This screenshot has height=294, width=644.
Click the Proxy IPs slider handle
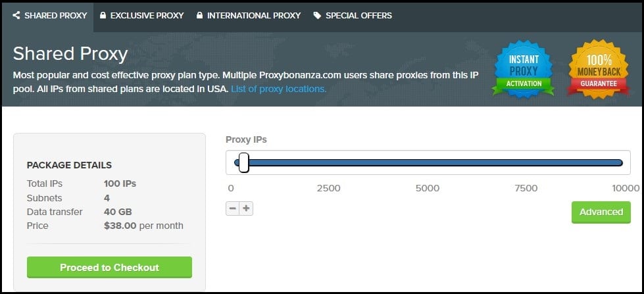[x=243, y=162]
